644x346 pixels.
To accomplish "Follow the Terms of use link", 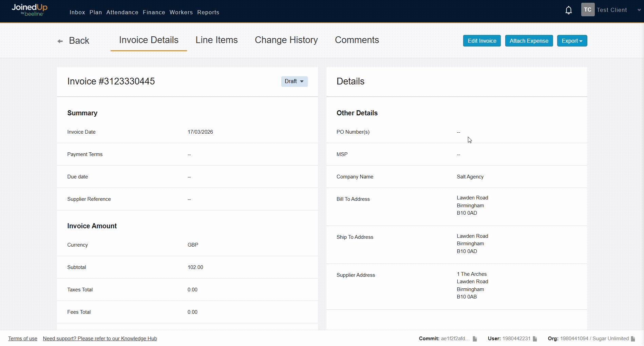I will pos(23,339).
